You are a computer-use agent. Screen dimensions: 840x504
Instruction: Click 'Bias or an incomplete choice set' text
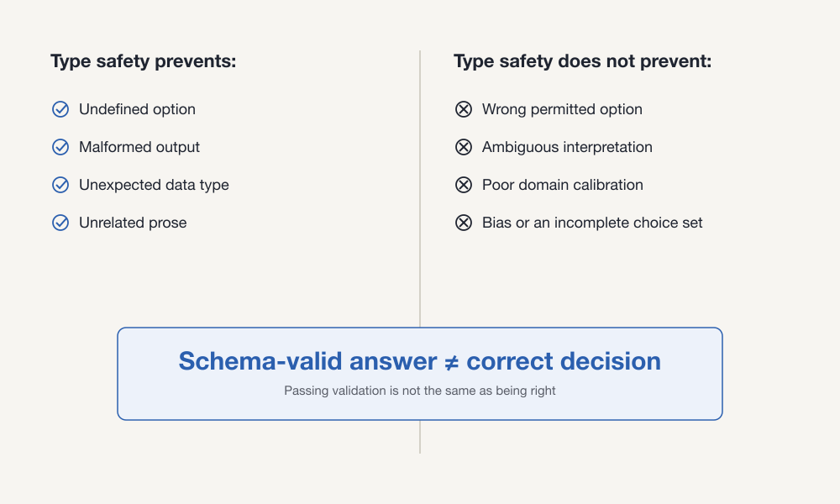pos(592,223)
